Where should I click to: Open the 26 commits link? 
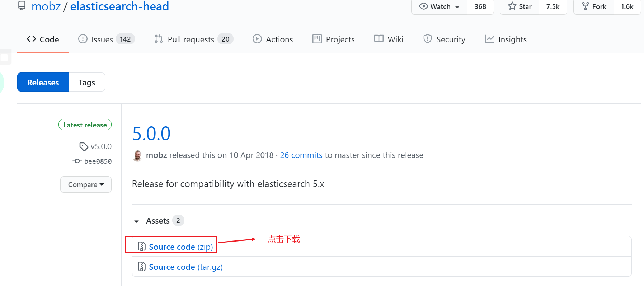[301, 155]
